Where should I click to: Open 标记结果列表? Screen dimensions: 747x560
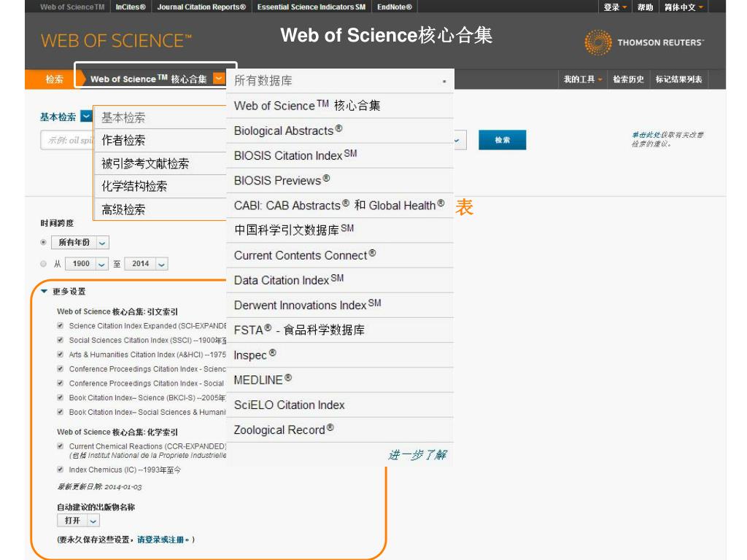pyautogui.click(x=679, y=79)
